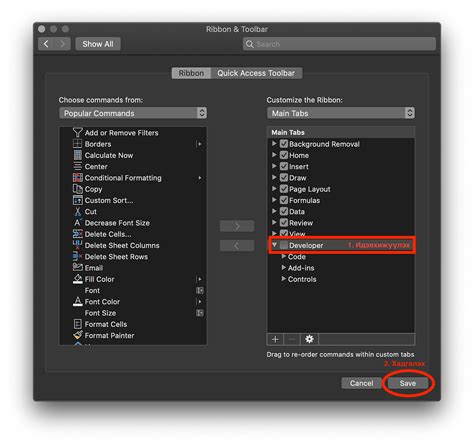Click the Format Painter brush icon

tap(77, 335)
